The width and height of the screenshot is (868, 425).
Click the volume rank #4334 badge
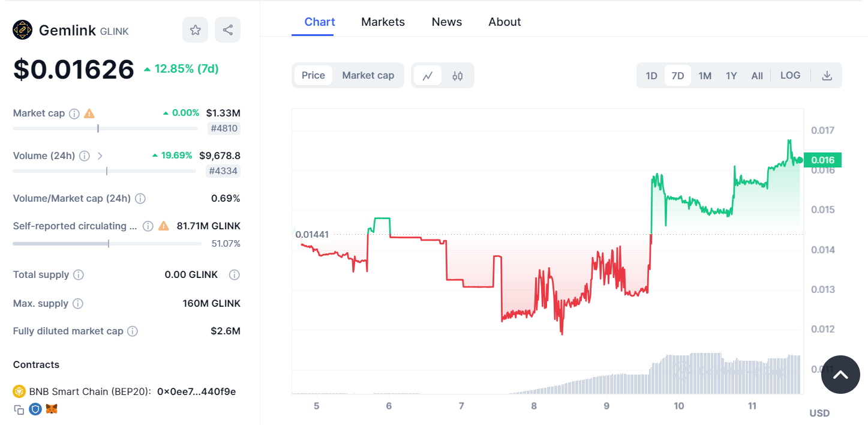click(x=224, y=171)
